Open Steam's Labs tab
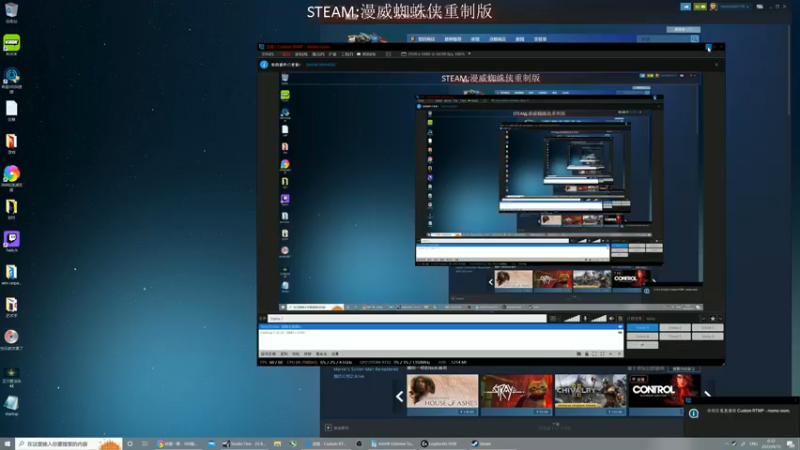 pos(540,39)
